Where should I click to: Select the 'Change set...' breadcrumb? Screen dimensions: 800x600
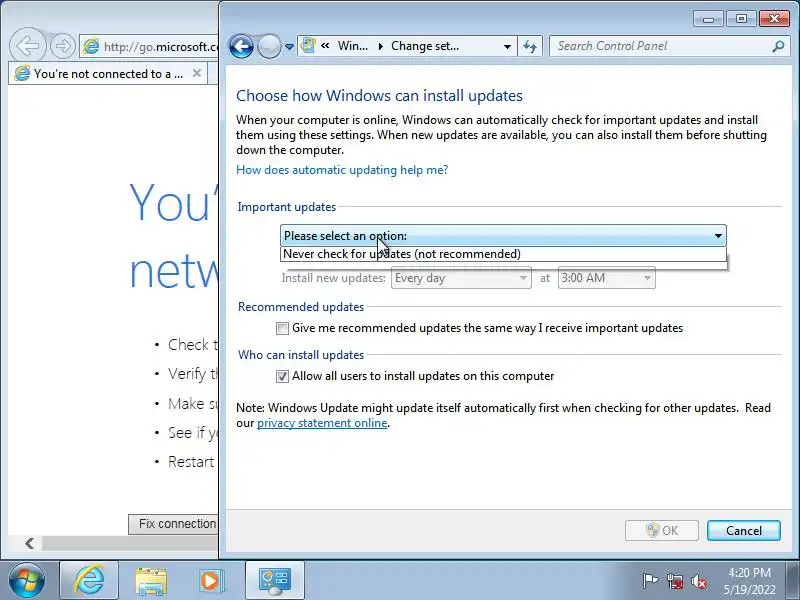pos(424,46)
